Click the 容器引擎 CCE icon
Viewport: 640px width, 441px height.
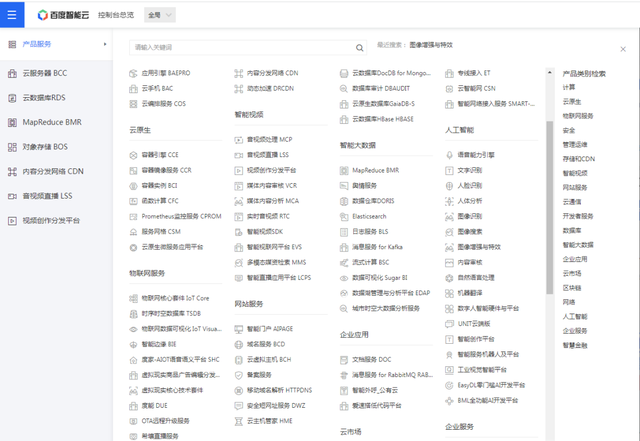coord(133,155)
